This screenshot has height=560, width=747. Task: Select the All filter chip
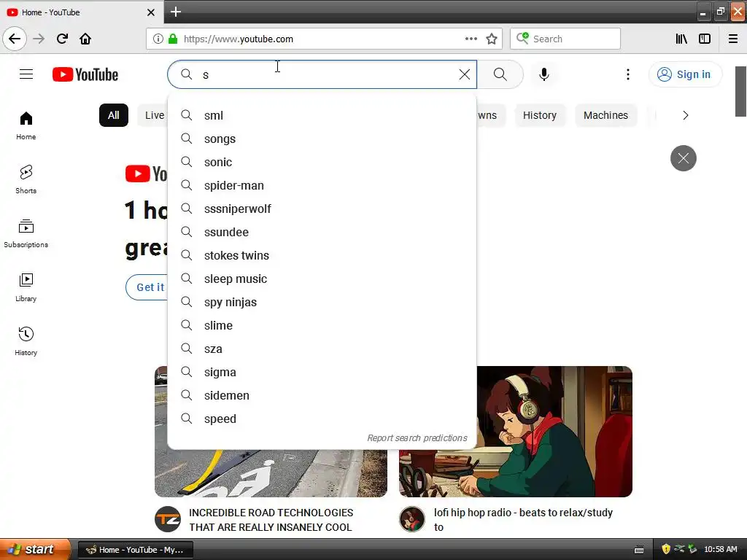(113, 115)
